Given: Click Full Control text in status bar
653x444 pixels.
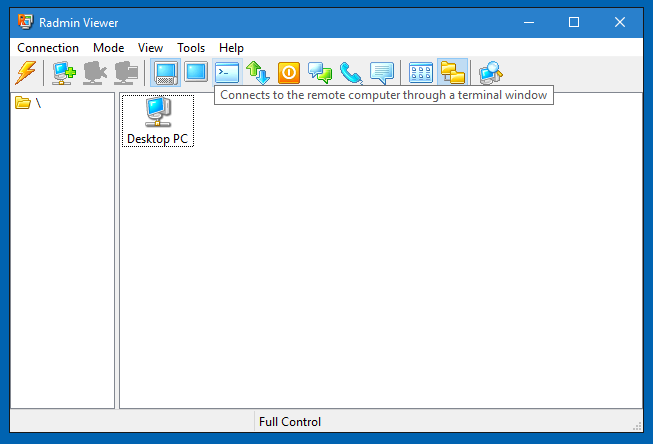Looking at the screenshot, I should pos(290,422).
